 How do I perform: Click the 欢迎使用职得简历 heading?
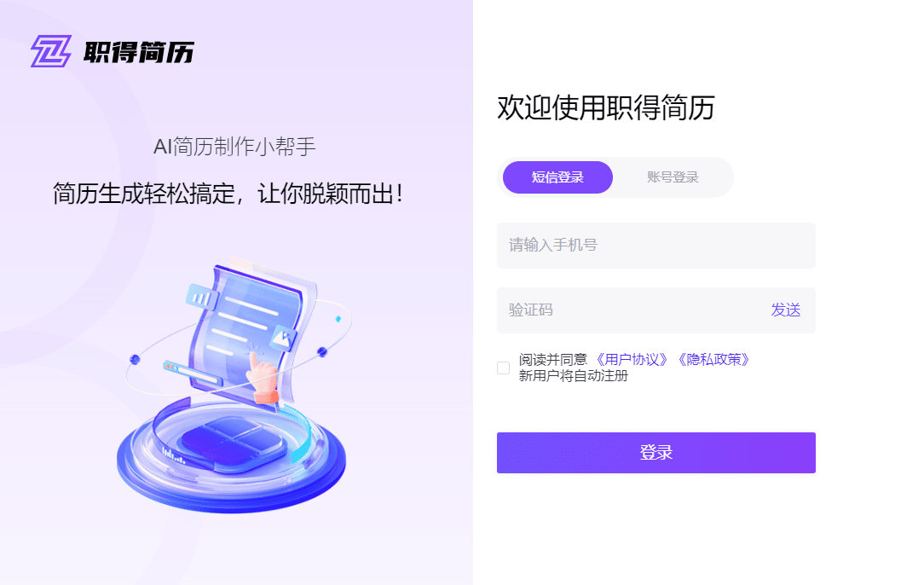click(606, 107)
